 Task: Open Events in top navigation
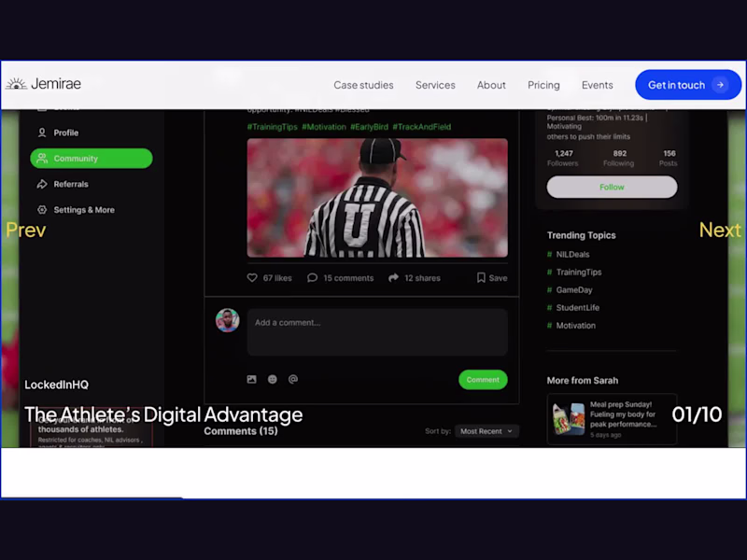tap(598, 85)
